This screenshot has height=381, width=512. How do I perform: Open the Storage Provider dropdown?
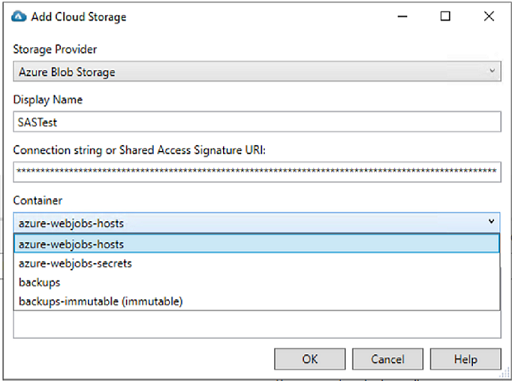pyautogui.click(x=257, y=71)
